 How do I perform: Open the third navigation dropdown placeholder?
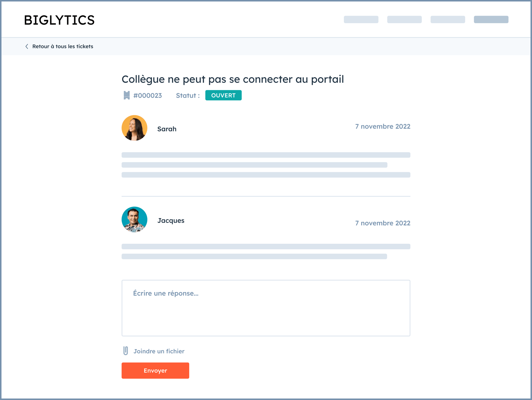[x=447, y=19]
